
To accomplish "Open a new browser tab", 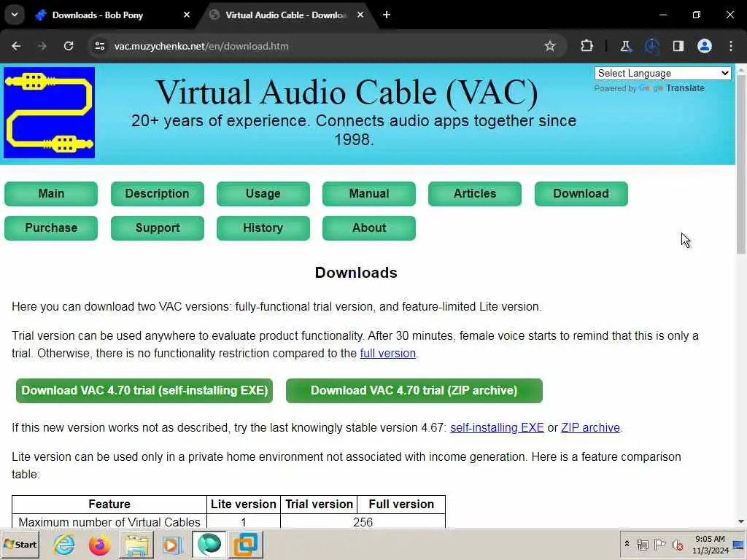I will click(x=387, y=15).
